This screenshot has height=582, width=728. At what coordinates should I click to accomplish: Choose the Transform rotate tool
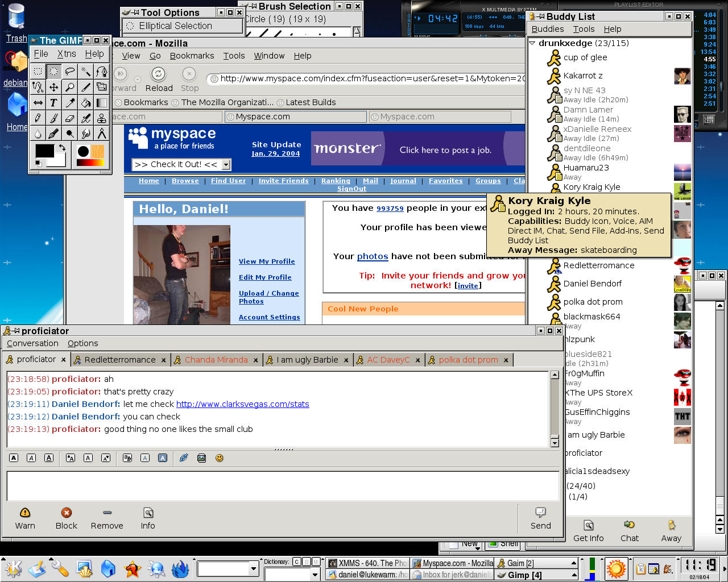point(101,87)
